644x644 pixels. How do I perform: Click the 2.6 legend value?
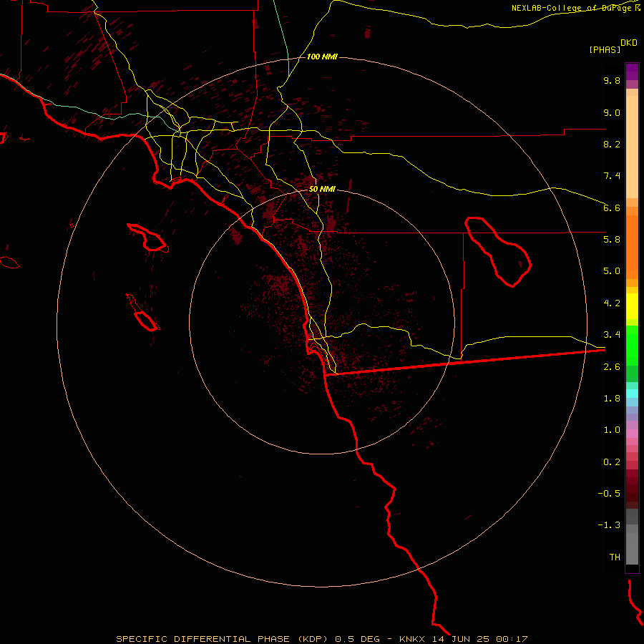tap(612, 367)
